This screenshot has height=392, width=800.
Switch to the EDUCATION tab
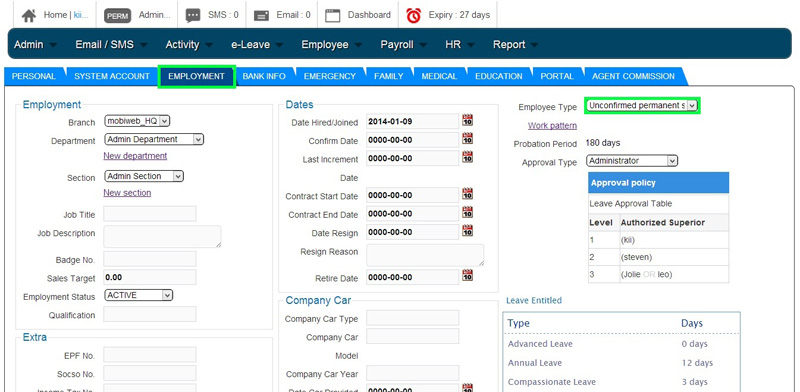point(498,76)
